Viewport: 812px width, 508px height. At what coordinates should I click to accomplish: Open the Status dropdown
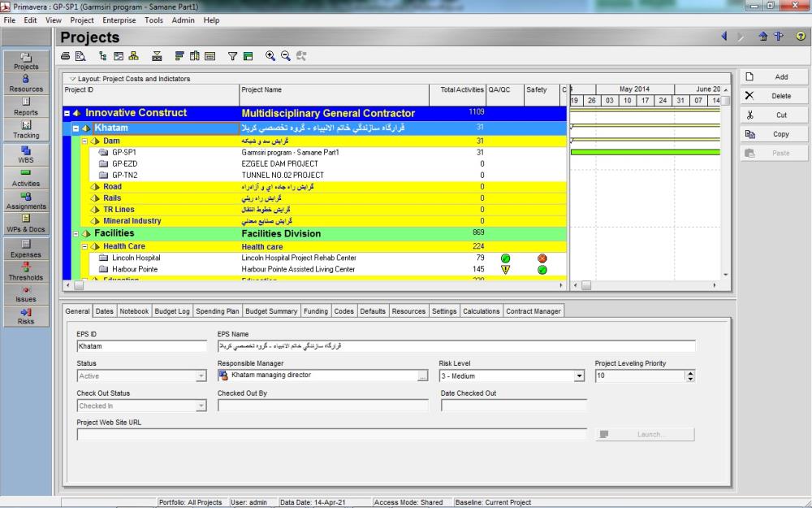[x=201, y=376]
